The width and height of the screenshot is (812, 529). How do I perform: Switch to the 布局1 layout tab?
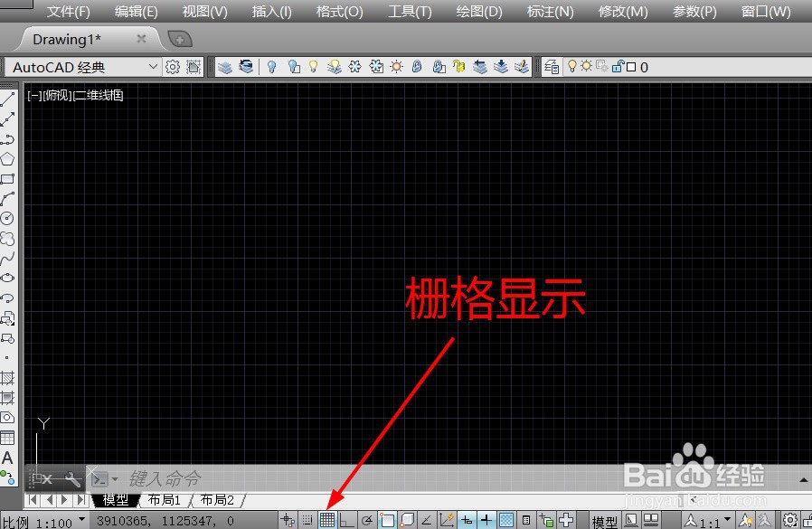coord(165,500)
